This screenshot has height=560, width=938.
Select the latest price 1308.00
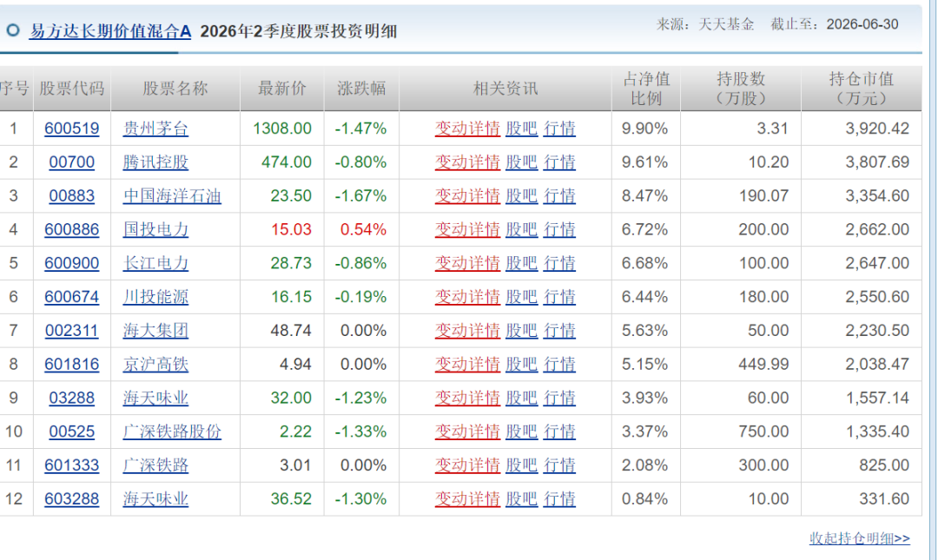click(x=282, y=128)
